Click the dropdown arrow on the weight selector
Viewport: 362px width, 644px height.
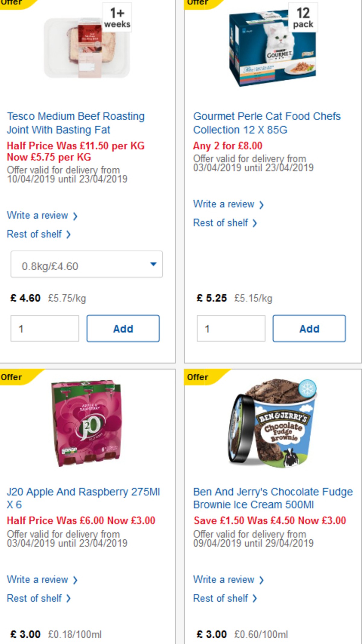[153, 264]
